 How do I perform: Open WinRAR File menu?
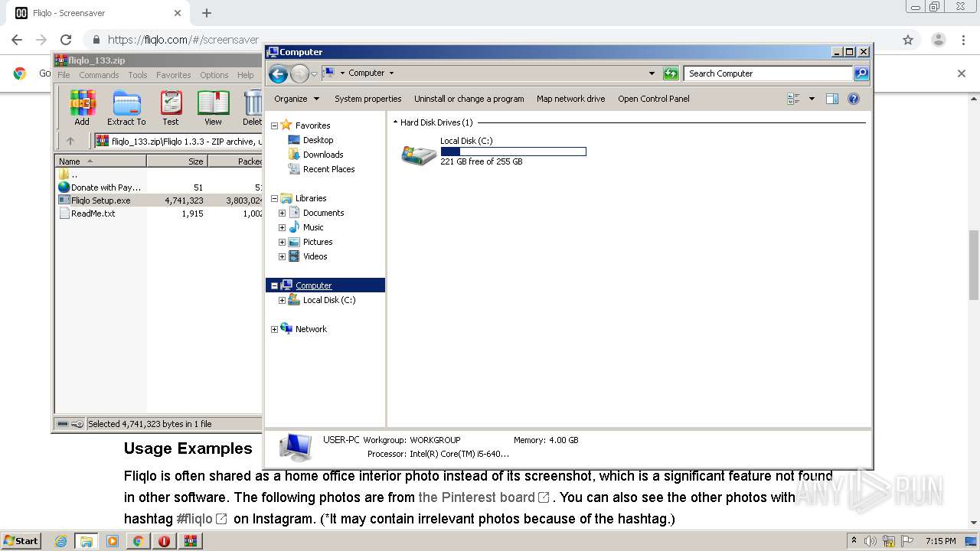64,75
